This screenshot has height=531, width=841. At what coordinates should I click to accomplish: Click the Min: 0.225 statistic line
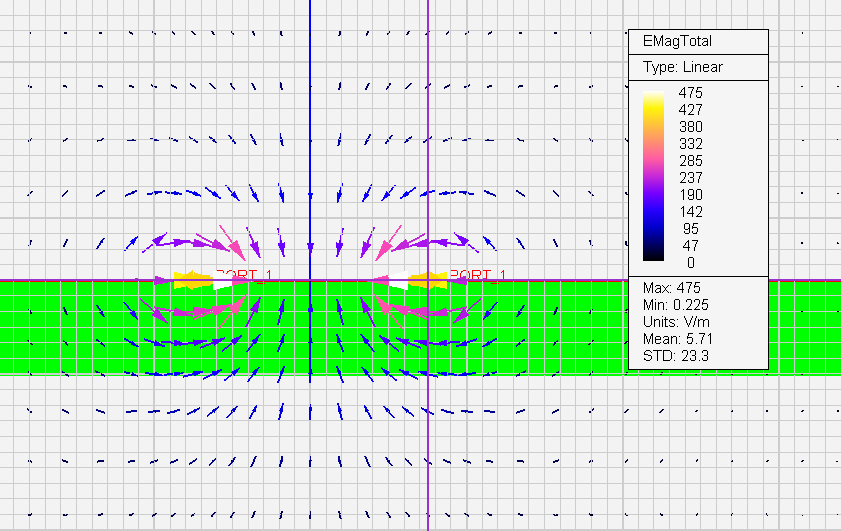point(675,305)
